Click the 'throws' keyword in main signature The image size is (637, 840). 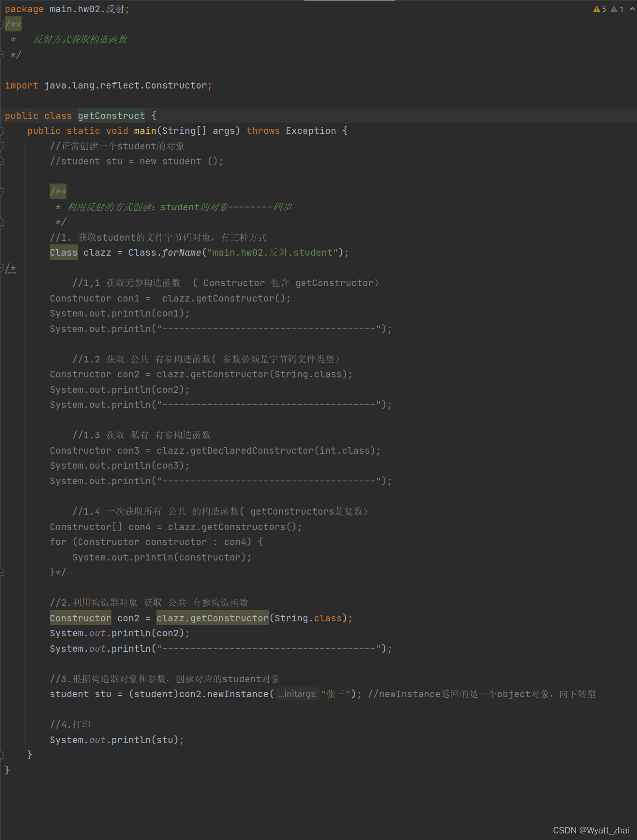click(x=263, y=131)
